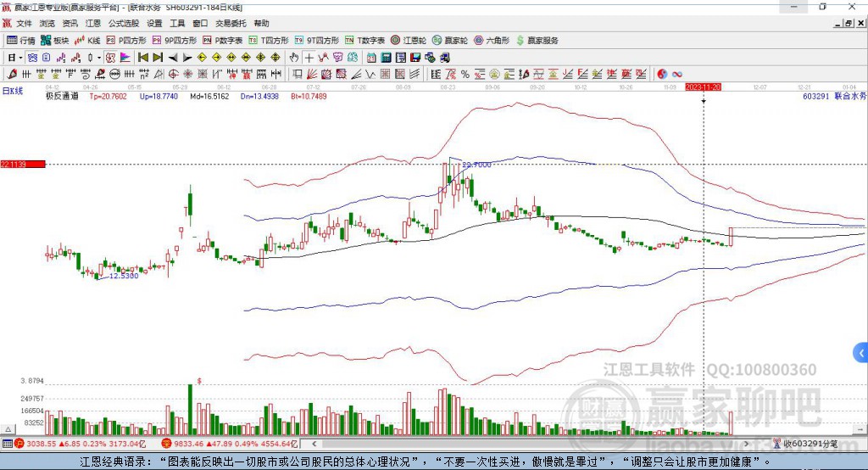Select the red circle target tool
This screenshot has width=868, height=470.
point(173,74)
